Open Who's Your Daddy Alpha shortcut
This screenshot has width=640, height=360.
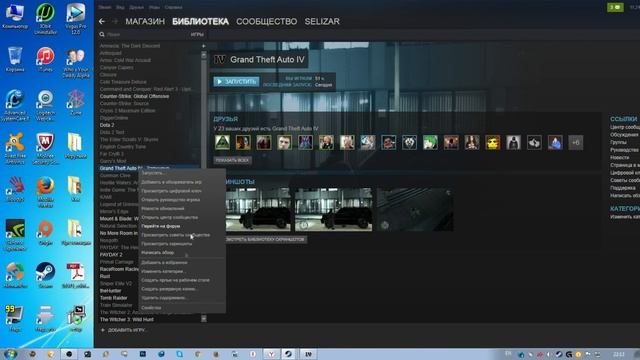pos(76,62)
